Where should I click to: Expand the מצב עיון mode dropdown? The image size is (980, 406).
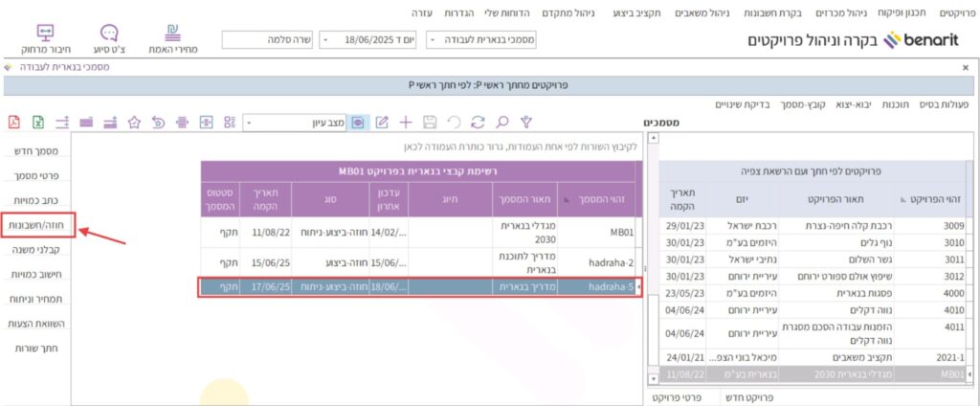250,123
